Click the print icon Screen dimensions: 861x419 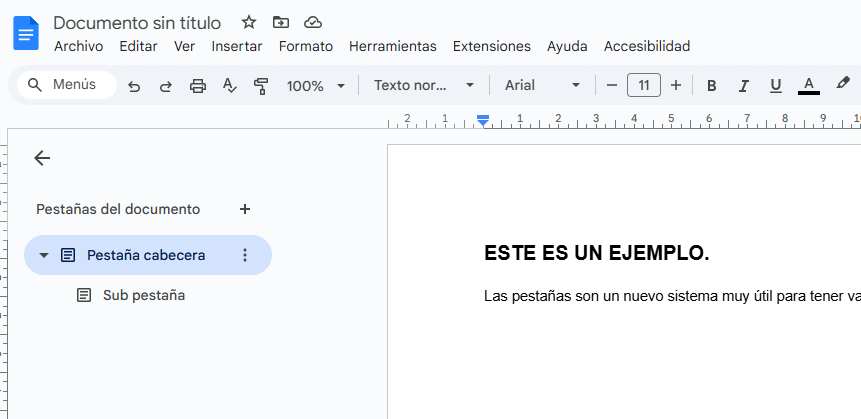pos(198,86)
